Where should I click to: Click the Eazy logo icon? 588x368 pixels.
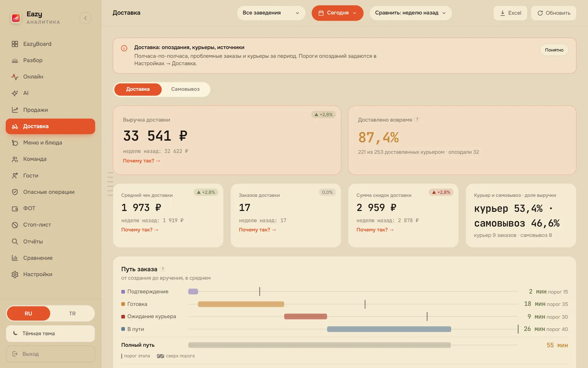pos(16,18)
